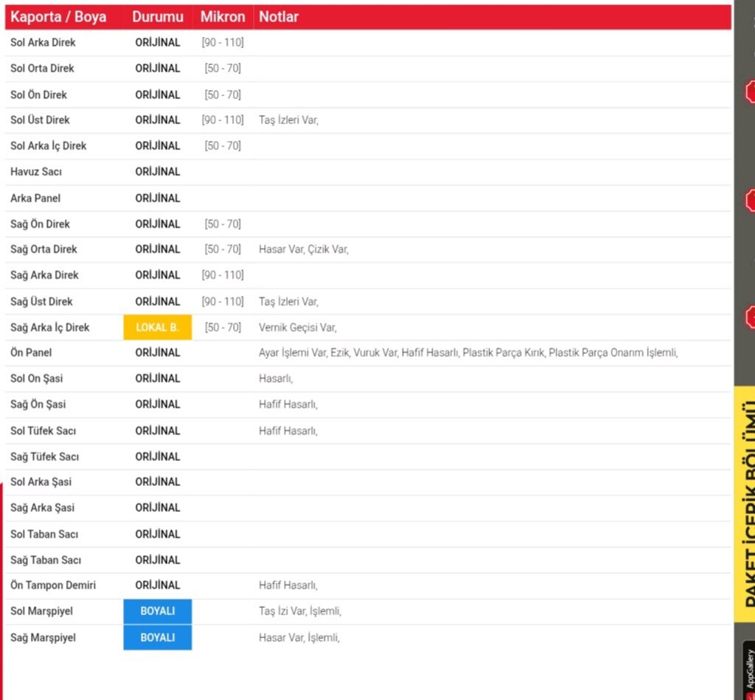Select the Sol Arka Direk row label
Screen dimensions: 755x700
coord(43,42)
